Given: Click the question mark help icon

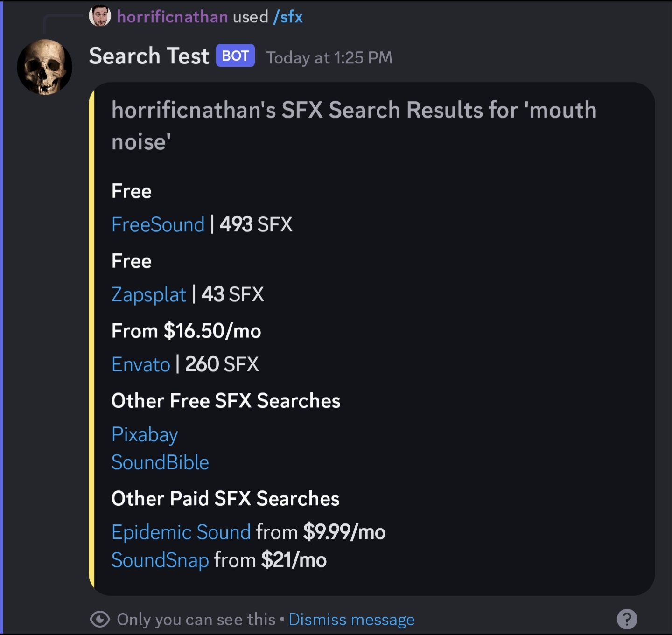Looking at the screenshot, I should (627, 619).
